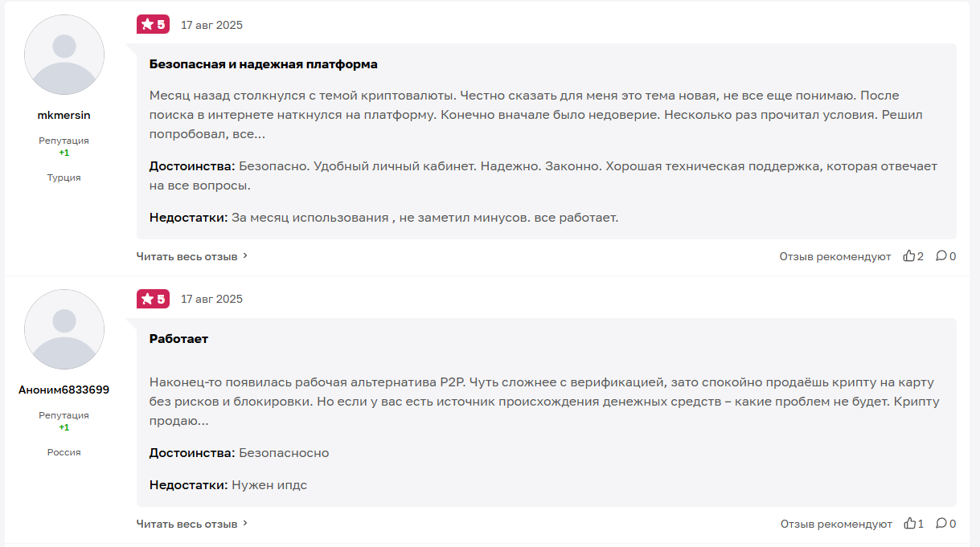Click the 5-star rating badge on mkmersin's review
This screenshot has height=547, width=980.
click(x=153, y=24)
